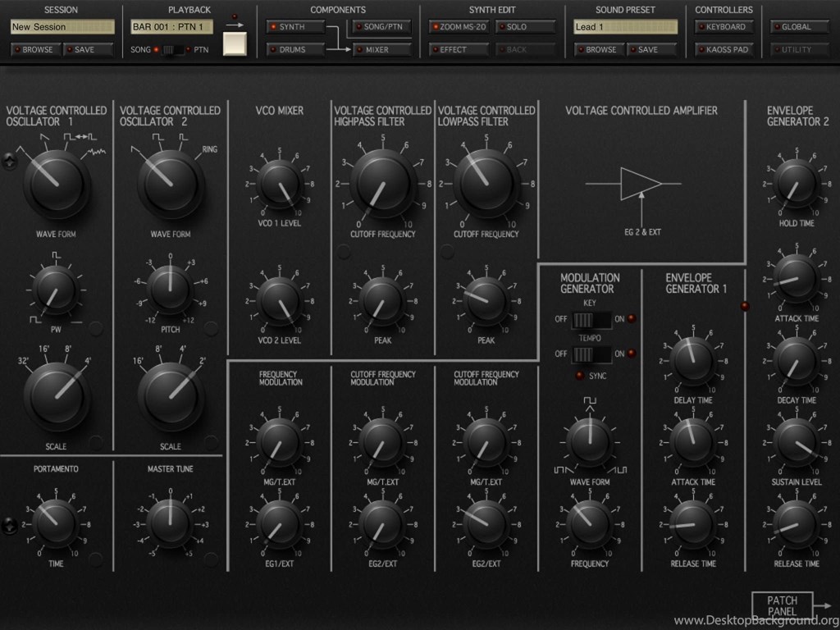Click the VCO 2 WAVE FORM knob
The height and width of the screenshot is (630, 840).
(x=171, y=184)
